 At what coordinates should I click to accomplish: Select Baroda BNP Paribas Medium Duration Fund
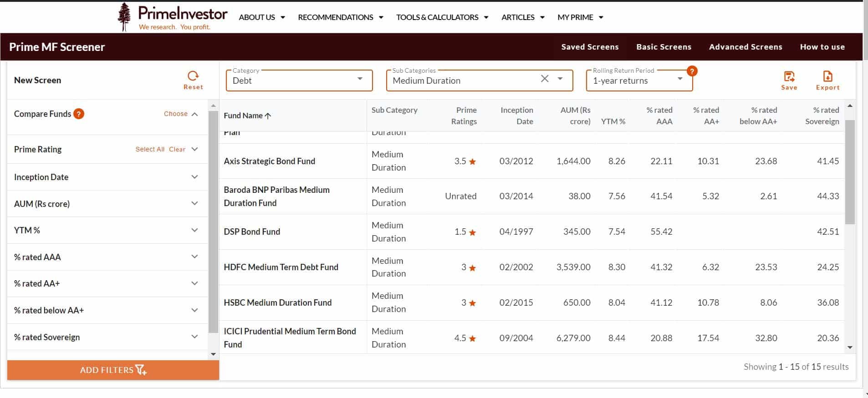pyautogui.click(x=276, y=196)
